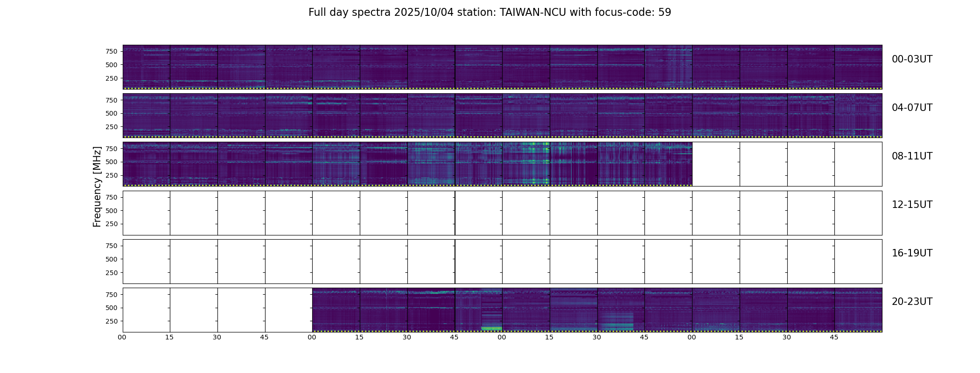Select the "00-03UT" row label

pyautogui.click(x=912, y=59)
